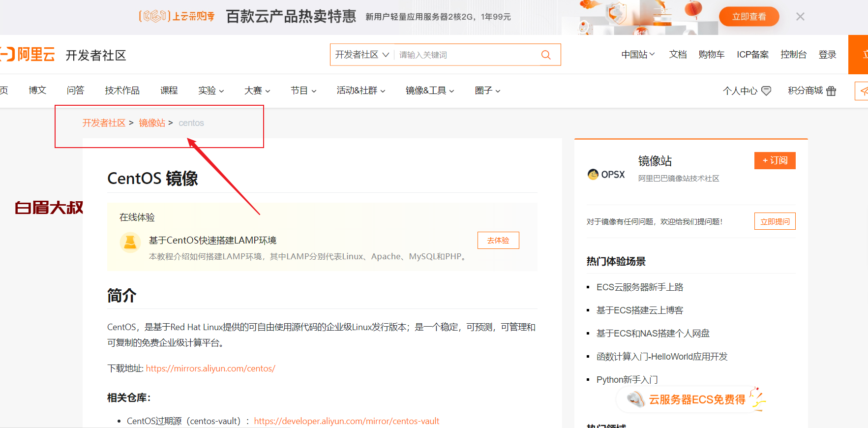Click the search magnifier icon

point(546,55)
